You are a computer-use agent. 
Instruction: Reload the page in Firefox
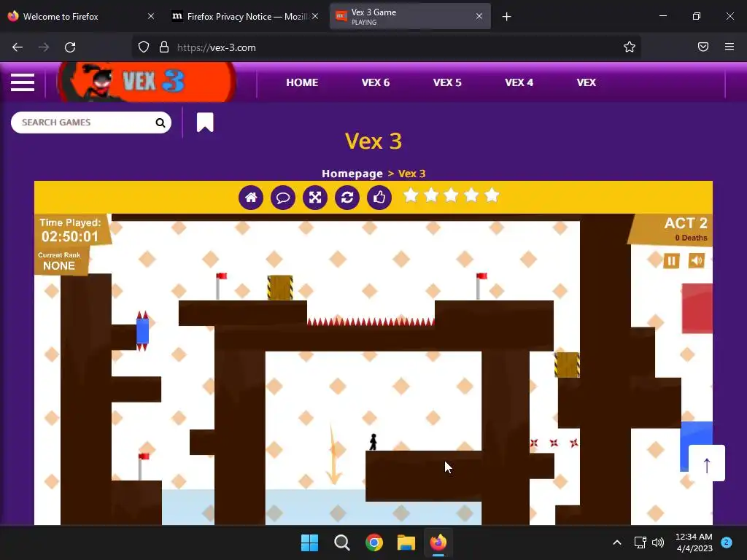tap(70, 47)
